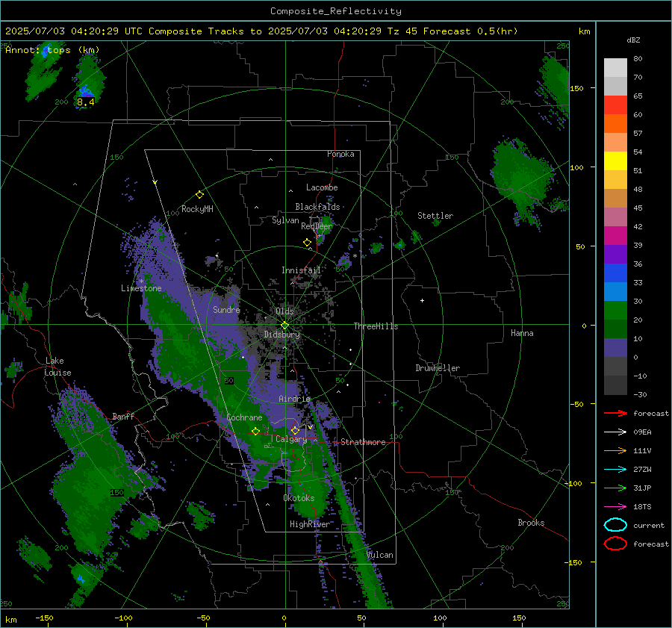Click the Olds town label
The height and width of the screenshot is (628, 672).
284,311
